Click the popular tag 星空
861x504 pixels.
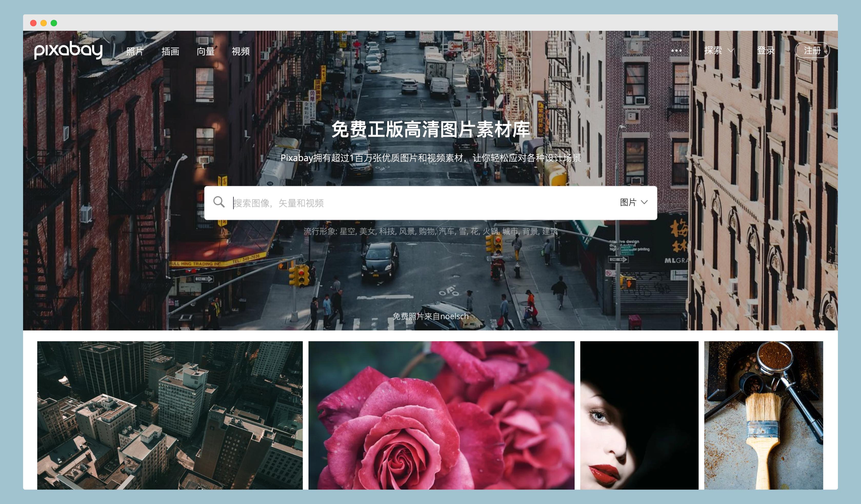click(x=347, y=231)
